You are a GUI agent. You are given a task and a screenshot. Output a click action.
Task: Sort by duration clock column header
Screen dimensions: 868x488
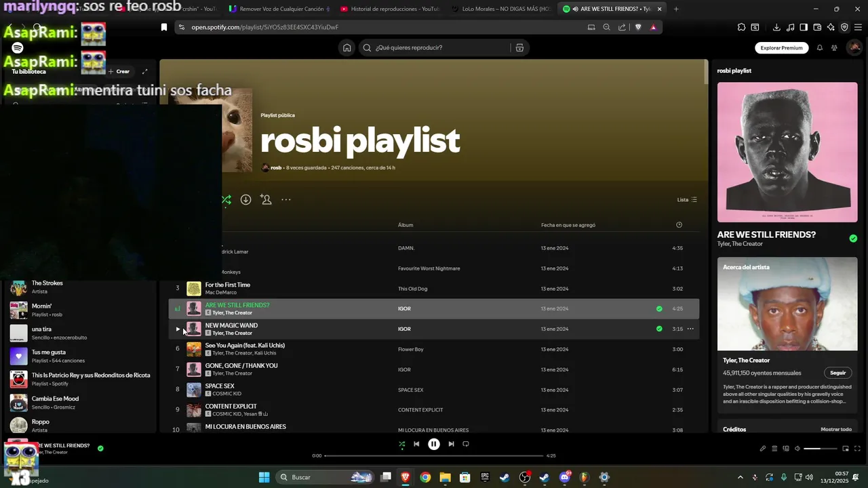tap(679, 225)
